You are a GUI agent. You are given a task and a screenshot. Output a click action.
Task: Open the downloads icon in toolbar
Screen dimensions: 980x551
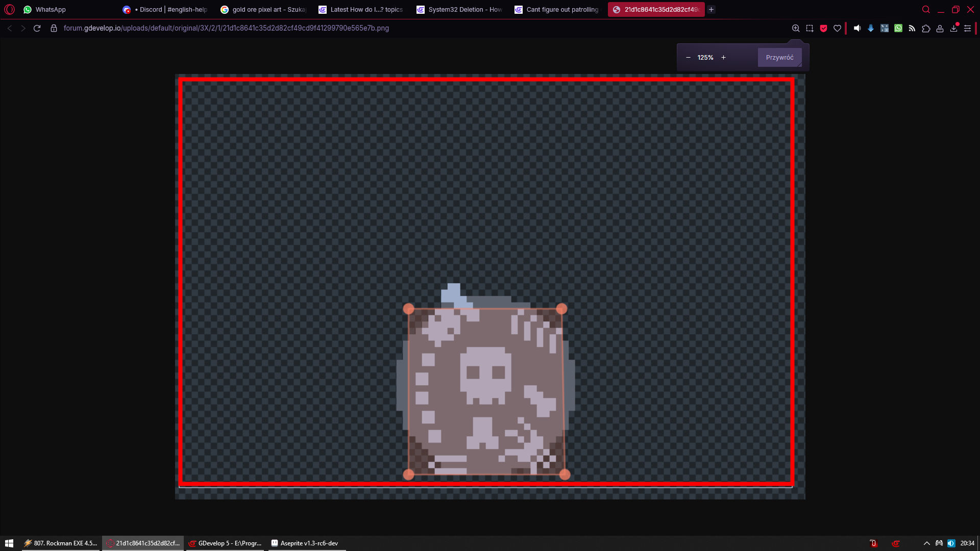953,28
